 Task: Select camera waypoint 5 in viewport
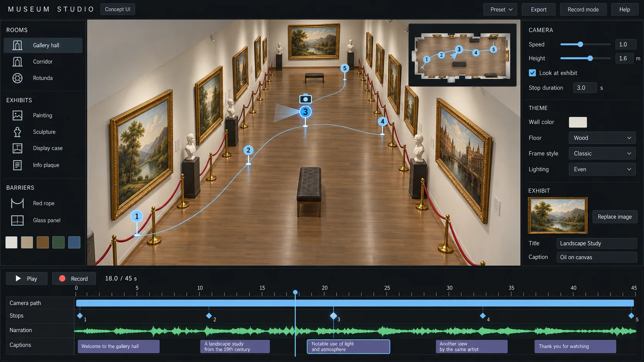click(345, 68)
